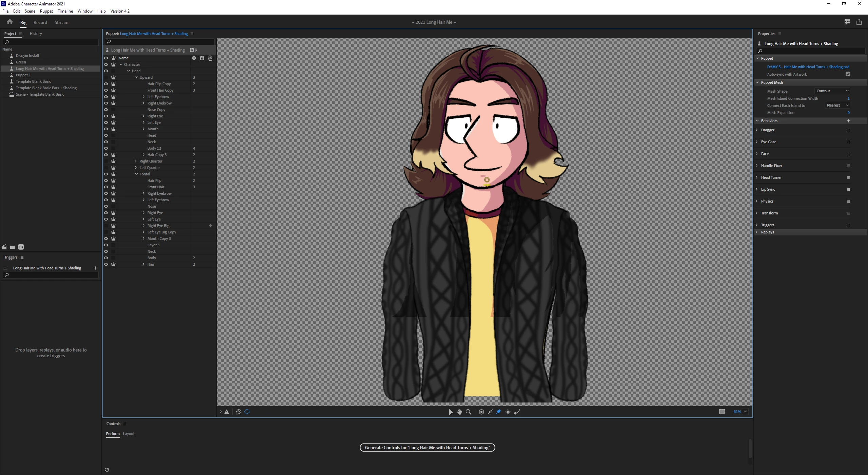This screenshot has height=475, width=868.
Task: Expand the Head Turner behavior
Action: pyautogui.click(x=757, y=177)
